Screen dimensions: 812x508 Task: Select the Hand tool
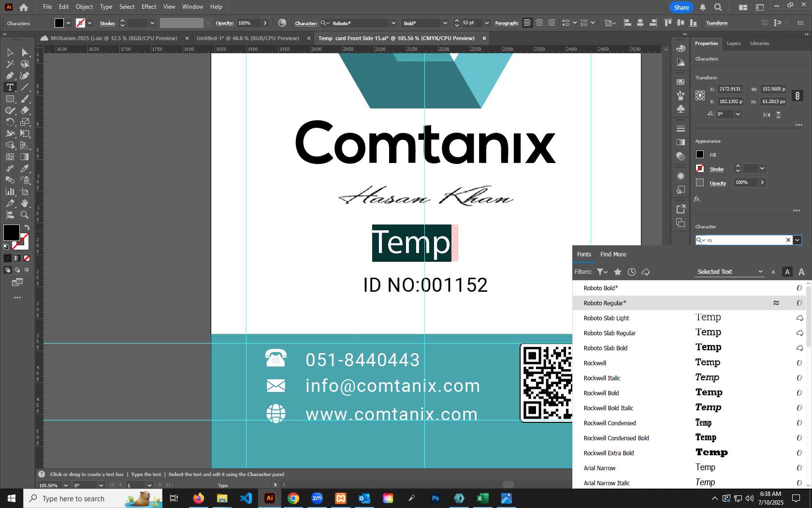click(x=25, y=203)
